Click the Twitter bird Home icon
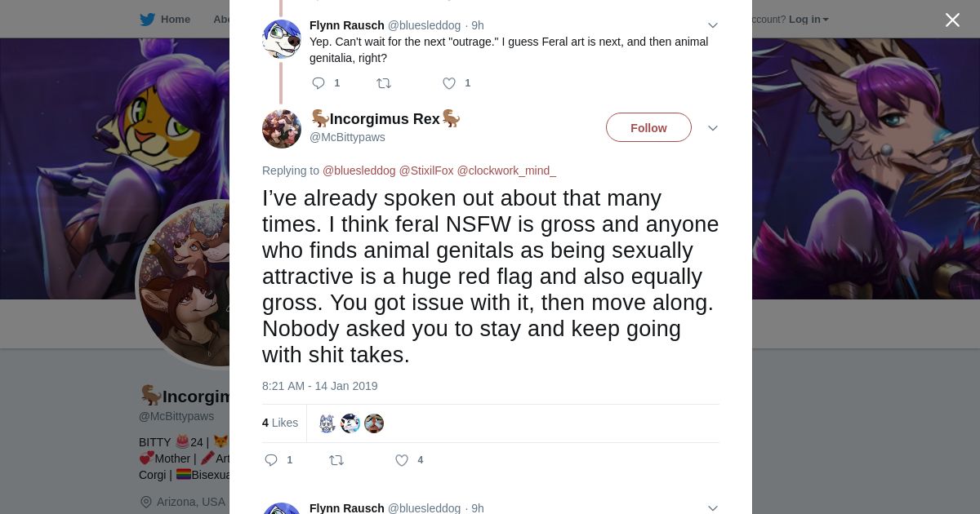 coord(148,20)
